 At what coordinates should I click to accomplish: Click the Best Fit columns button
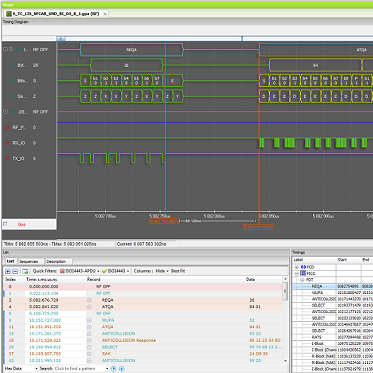[178, 271]
